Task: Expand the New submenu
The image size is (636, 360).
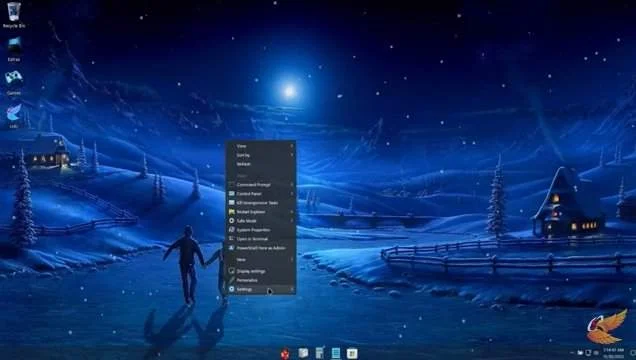Action: pos(260,259)
